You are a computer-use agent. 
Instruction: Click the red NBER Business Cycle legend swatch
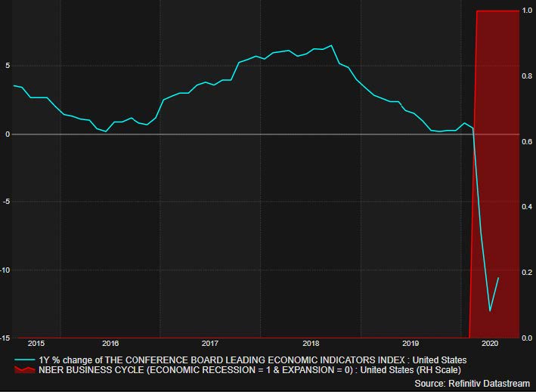pos(25,370)
